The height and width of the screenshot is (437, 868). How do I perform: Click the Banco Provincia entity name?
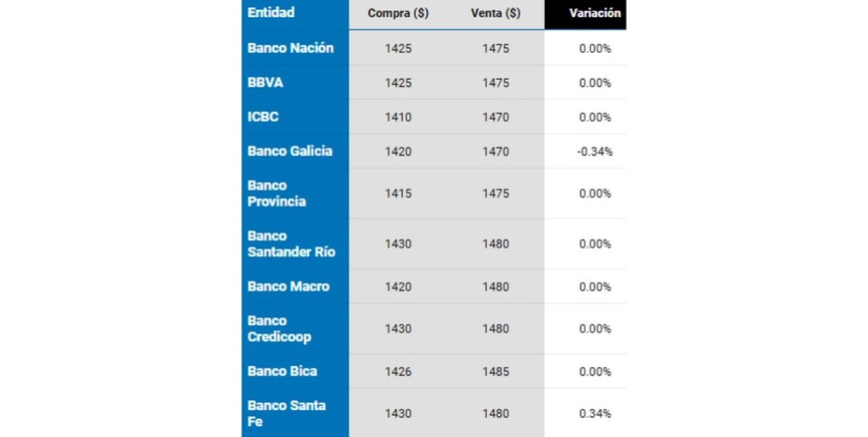click(276, 194)
